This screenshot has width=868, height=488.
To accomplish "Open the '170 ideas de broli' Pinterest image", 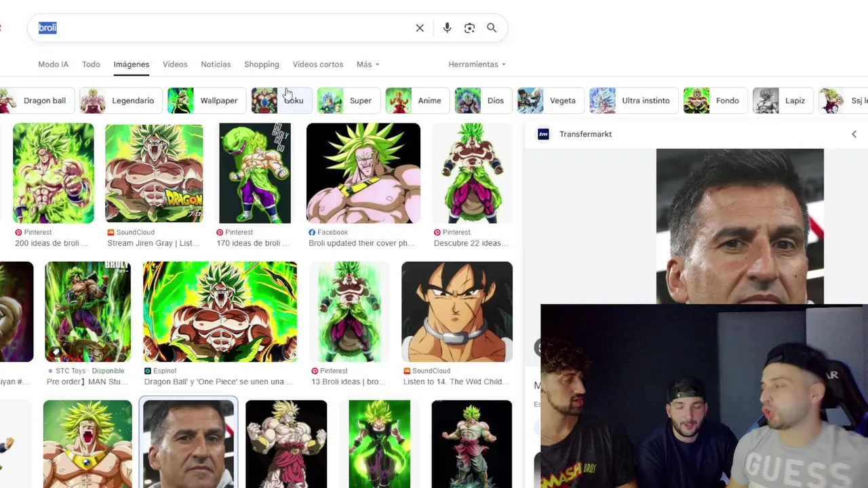I will point(255,173).
